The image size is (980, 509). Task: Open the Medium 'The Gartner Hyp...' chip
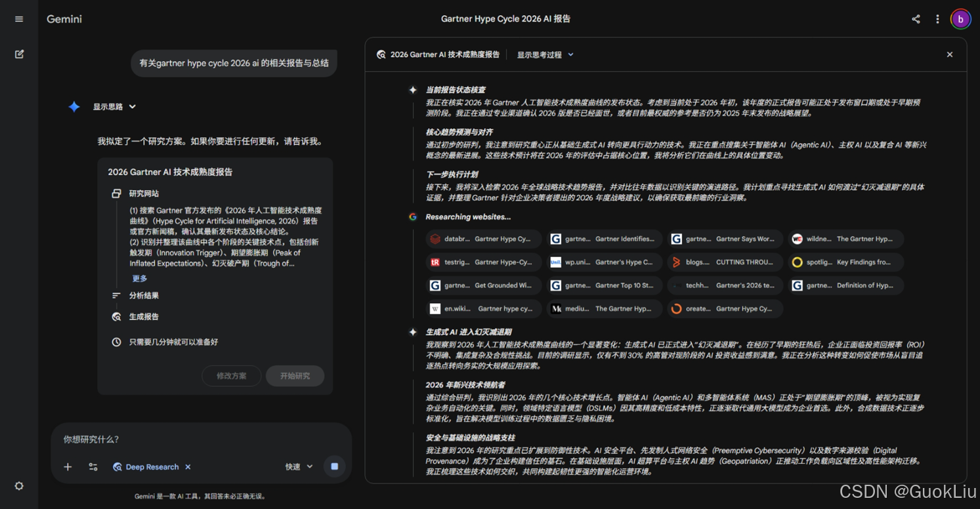point(605,309)
